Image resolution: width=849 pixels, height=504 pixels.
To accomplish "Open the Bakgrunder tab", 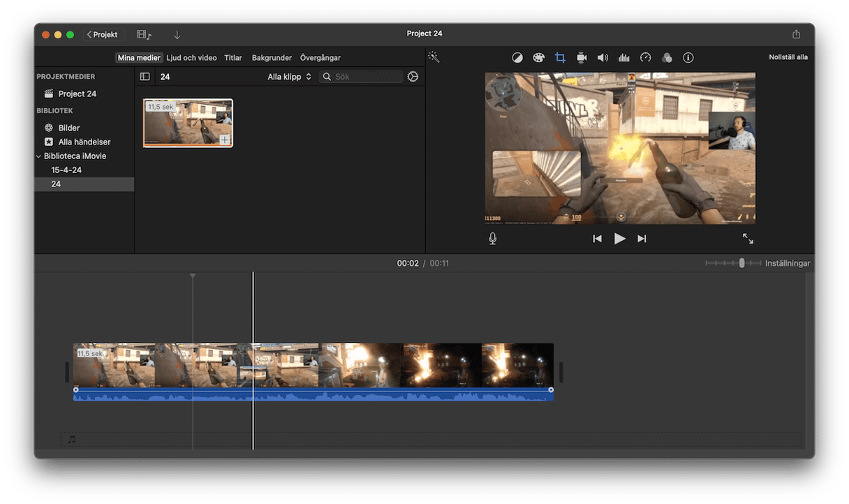I will coord(272,58).
